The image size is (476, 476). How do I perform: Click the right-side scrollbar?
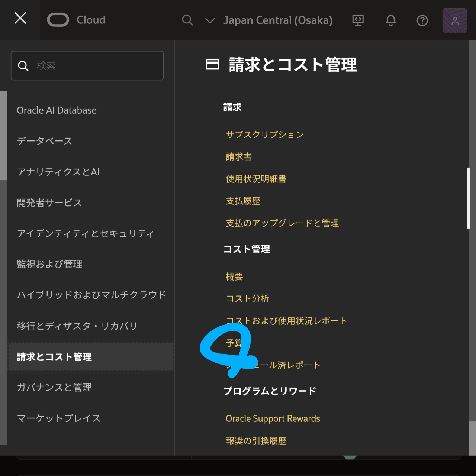469,197
